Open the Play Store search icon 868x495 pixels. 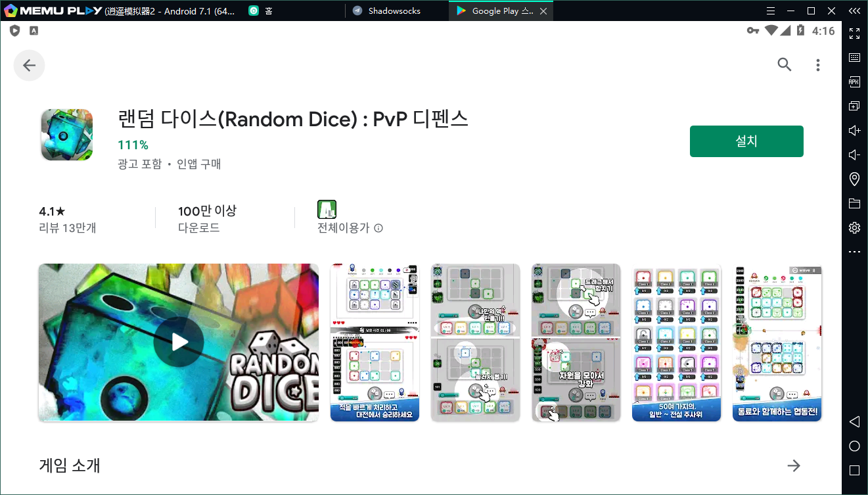[784, 64]
